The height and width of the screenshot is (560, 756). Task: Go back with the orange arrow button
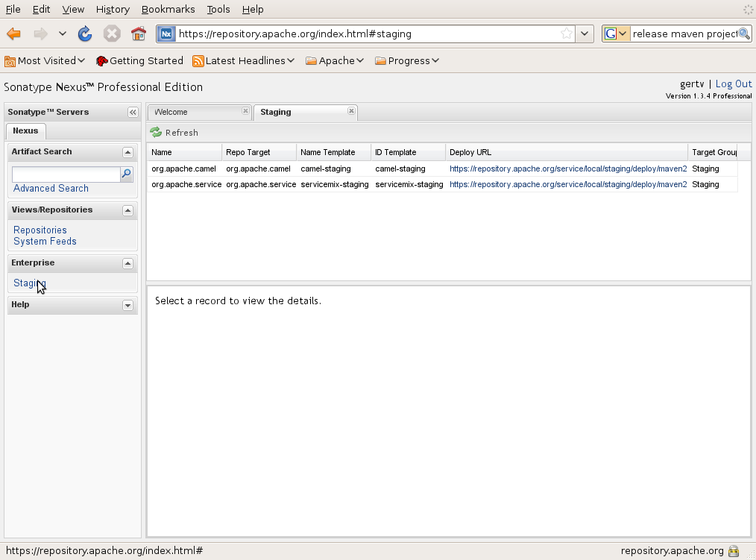pos(14,34)
